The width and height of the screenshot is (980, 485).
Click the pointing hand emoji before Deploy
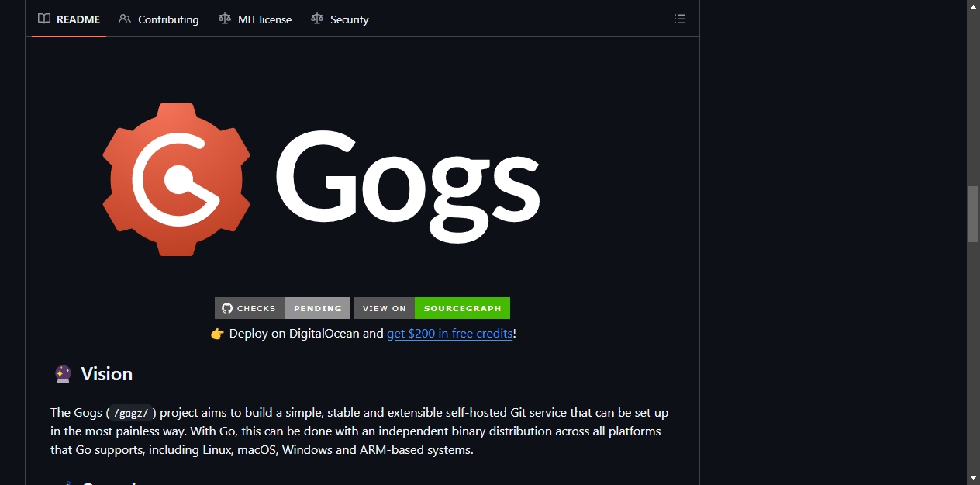tap(217, 334)
